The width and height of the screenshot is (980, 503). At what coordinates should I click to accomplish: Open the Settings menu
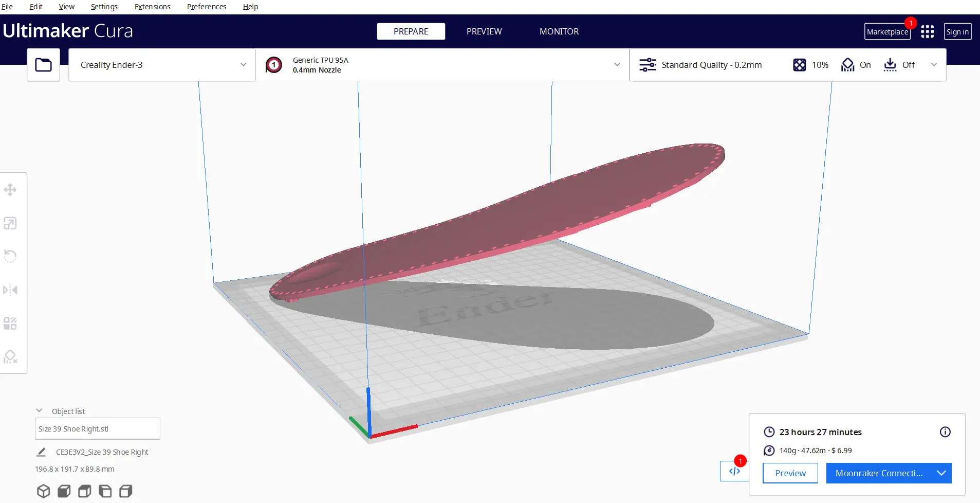point(104,7)
